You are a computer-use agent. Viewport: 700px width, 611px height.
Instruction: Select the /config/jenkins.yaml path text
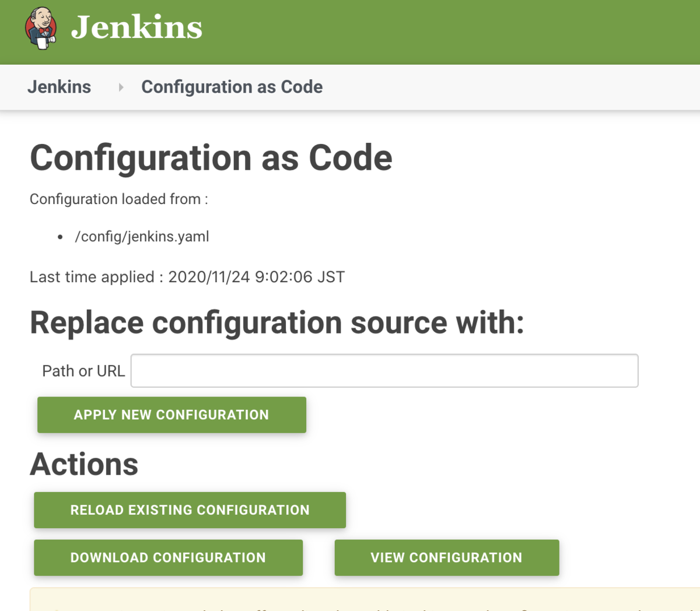142,237
